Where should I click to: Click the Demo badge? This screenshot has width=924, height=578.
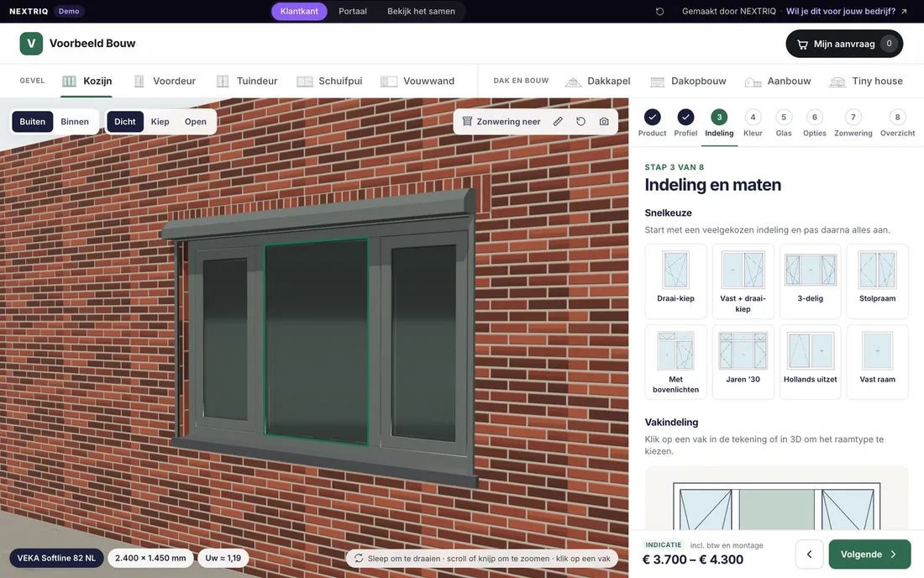69,11
